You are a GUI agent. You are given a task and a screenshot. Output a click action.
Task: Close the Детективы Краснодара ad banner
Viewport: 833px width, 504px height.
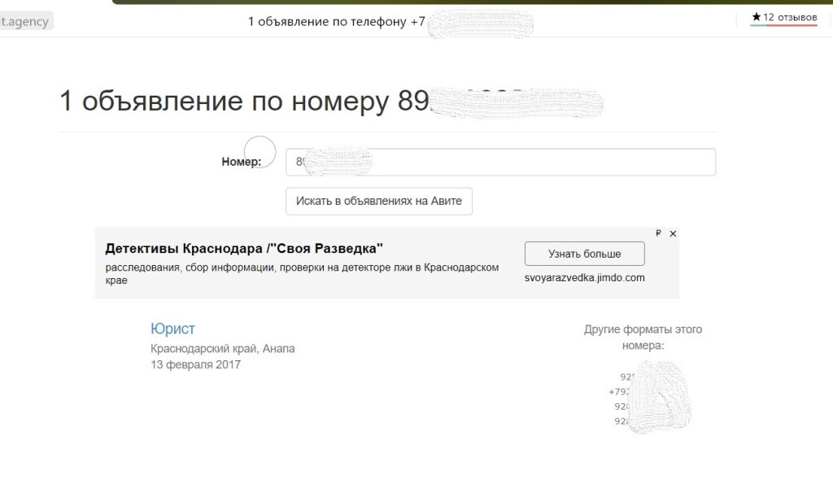[x=673, y=233]
